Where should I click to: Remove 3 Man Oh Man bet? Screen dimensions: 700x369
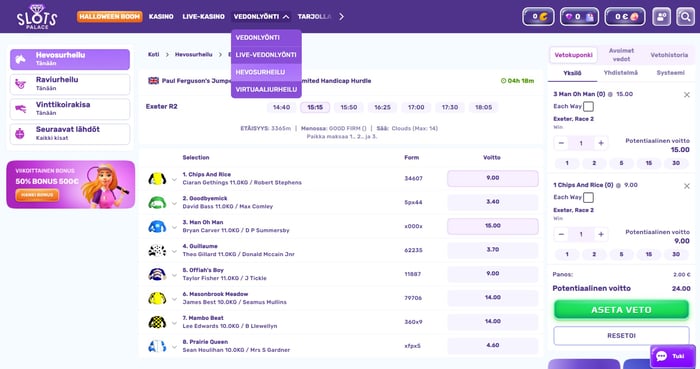[x=687, y=95]
